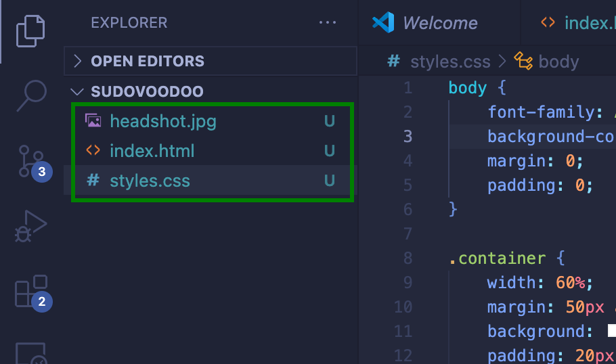Expand the OPEN EDITORS section
The height and width of the screenshot is (364, 616).
tap(210, 61)
